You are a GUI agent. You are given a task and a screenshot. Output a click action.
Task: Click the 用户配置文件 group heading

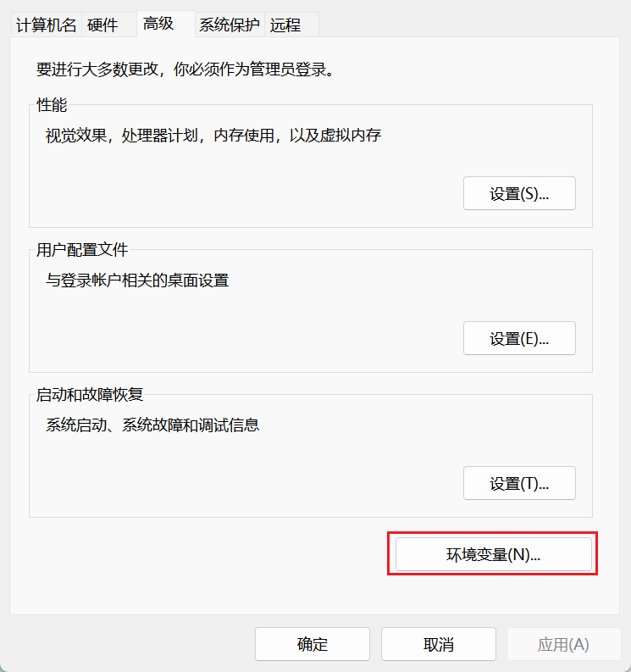(x=82, y=250)
